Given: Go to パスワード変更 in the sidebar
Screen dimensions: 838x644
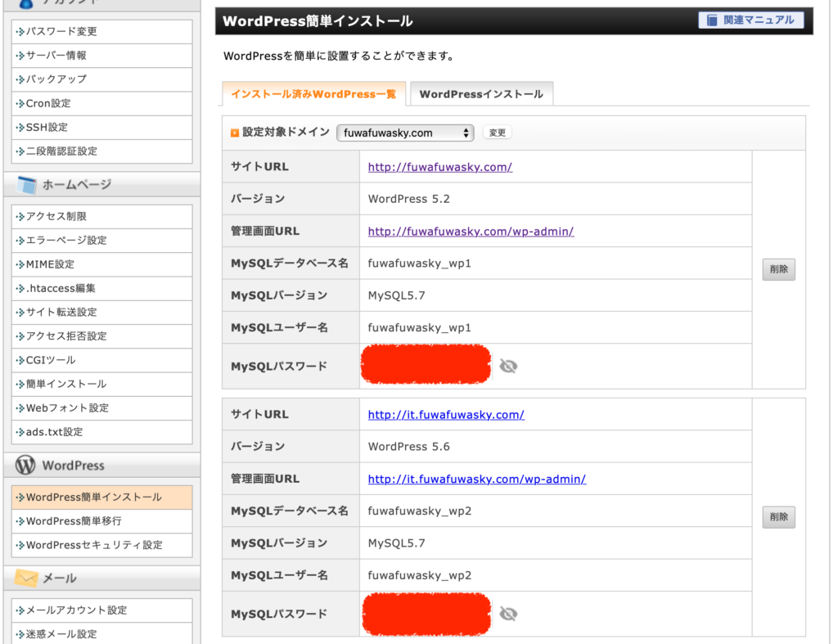Looking at the screenshot, I should (101, 32).
